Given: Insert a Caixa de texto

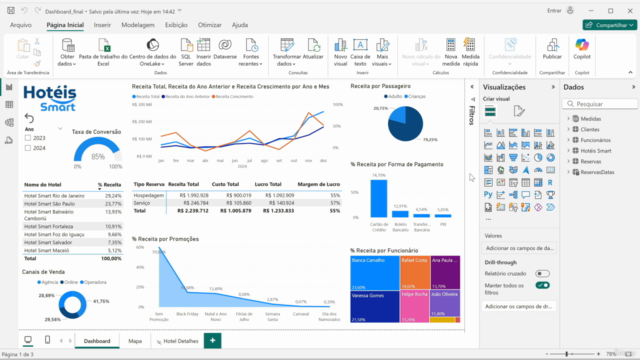Looking at the screenshot, I should click(x=360, y=52).
